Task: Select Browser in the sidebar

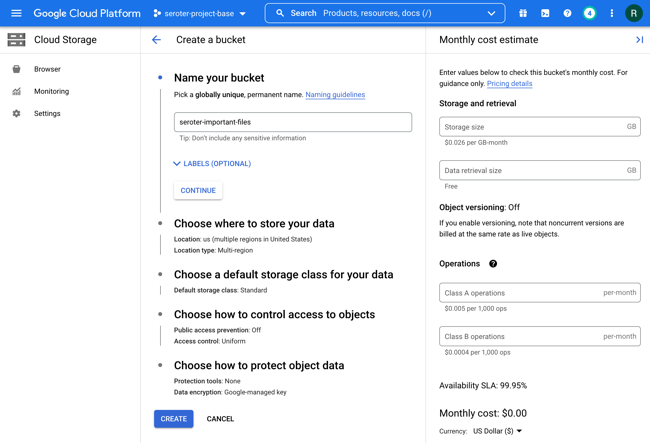Action: tap(47, 69)
